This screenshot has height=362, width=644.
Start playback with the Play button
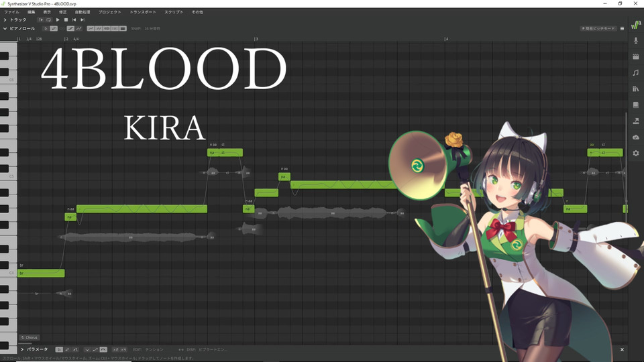click(58, 19)
